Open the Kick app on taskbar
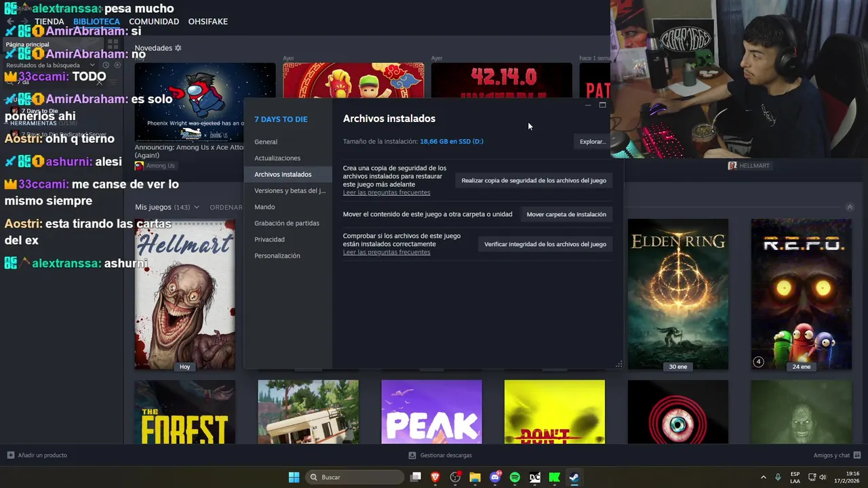The height and width of the screenshot is (488, 868). pos(554,477)
